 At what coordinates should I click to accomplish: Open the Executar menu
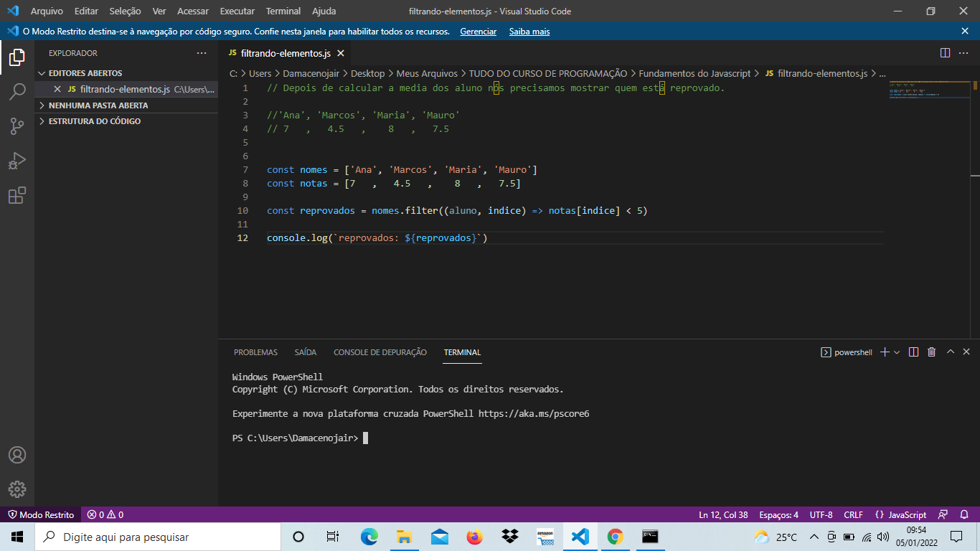237,11
